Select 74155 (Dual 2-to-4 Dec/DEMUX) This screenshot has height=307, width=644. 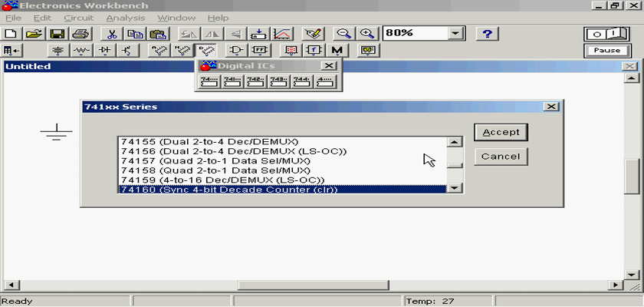[x=282, y=142]
